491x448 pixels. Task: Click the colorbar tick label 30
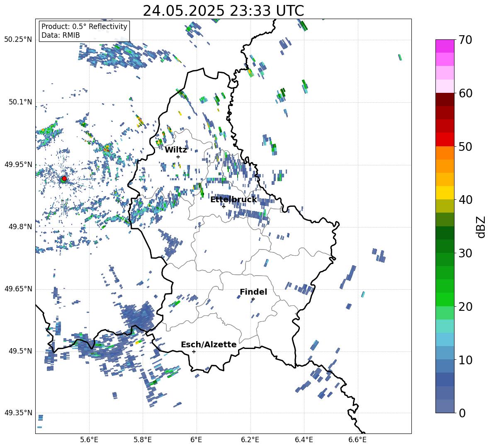(465, 253)
